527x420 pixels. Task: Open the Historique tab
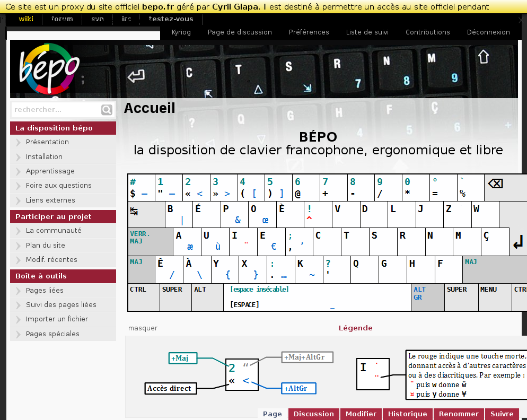(408, 414)
